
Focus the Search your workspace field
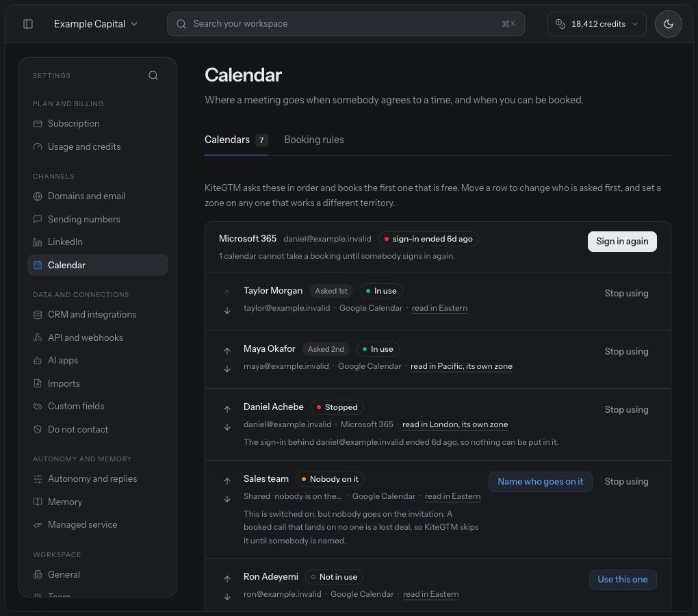(x=346, y=23)
